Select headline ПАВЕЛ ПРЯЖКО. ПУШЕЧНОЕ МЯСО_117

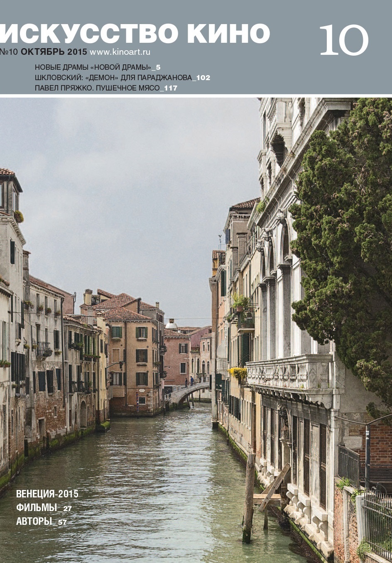pos(106,88)
